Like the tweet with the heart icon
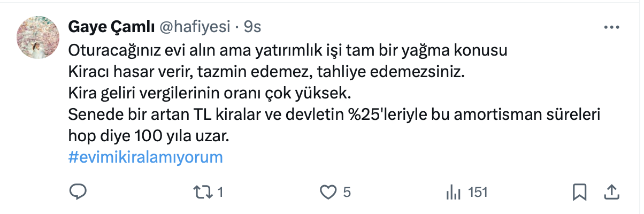The image size is (644, 214). point(327,192)
